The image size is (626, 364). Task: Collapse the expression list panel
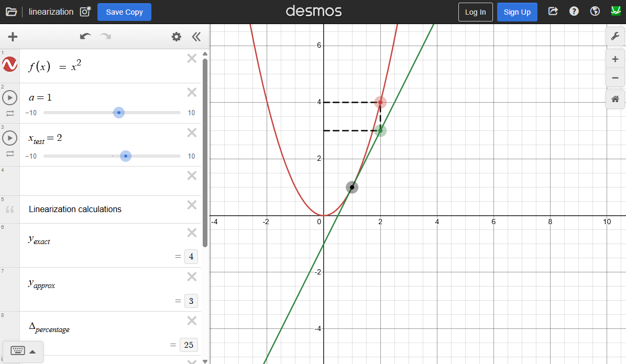click(196, 37)
